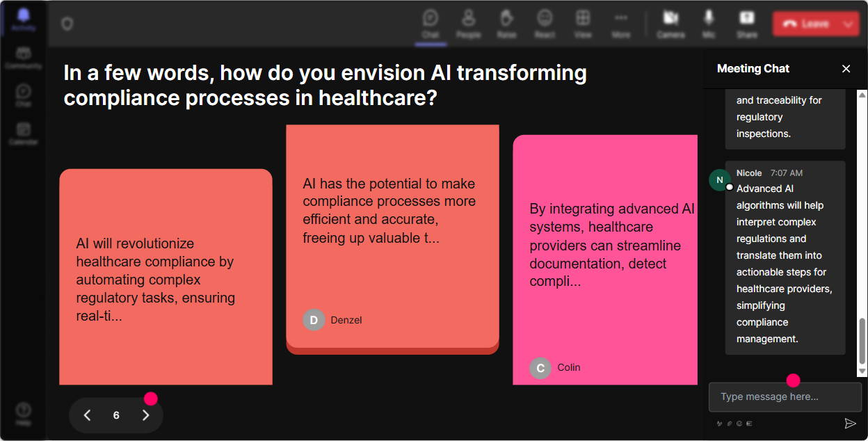Show the People participants list
Viewport: 868px width, 441px height.
(469, 24)
